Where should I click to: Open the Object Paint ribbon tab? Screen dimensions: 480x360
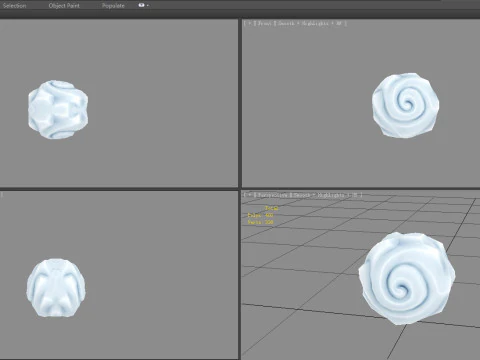point(64,6)
